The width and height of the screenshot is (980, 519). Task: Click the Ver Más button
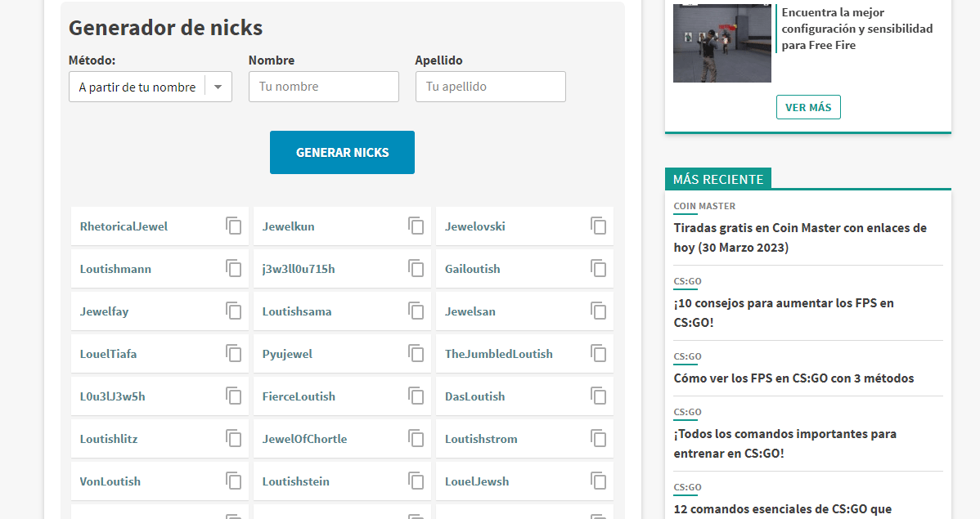click(x=808, y=107)
